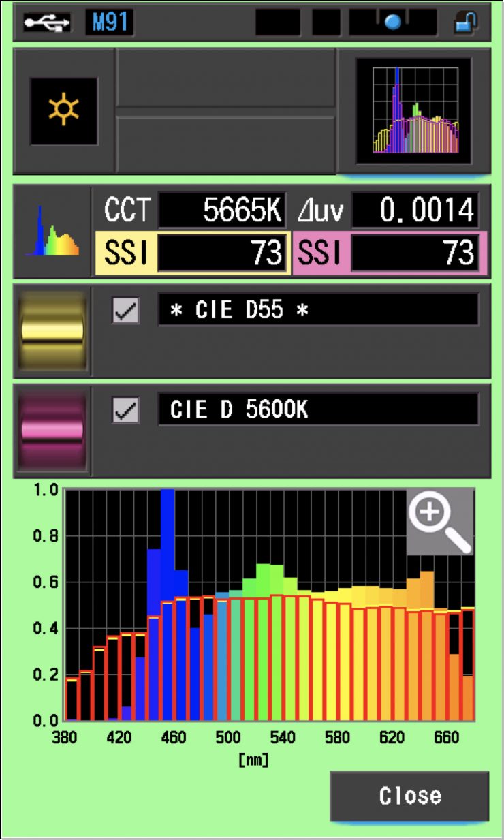Toggle the CIE D55 checkbox

pyautogui.click(x=125, y=311)
